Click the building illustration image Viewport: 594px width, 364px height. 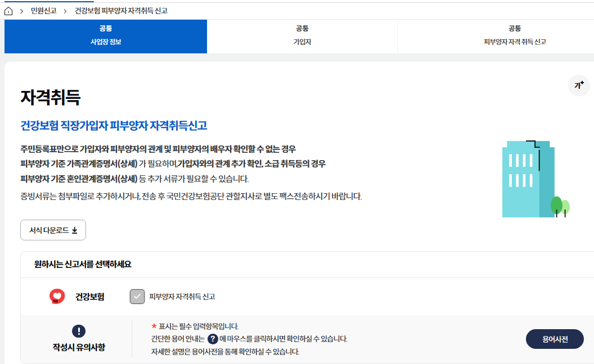[535, 179]
